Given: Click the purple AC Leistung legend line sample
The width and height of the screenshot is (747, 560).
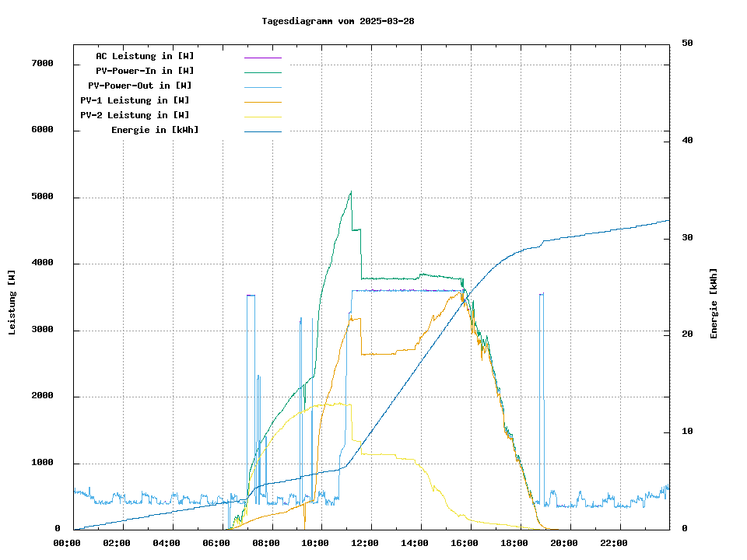Looking at the screenshot, I should pos(262,58).
